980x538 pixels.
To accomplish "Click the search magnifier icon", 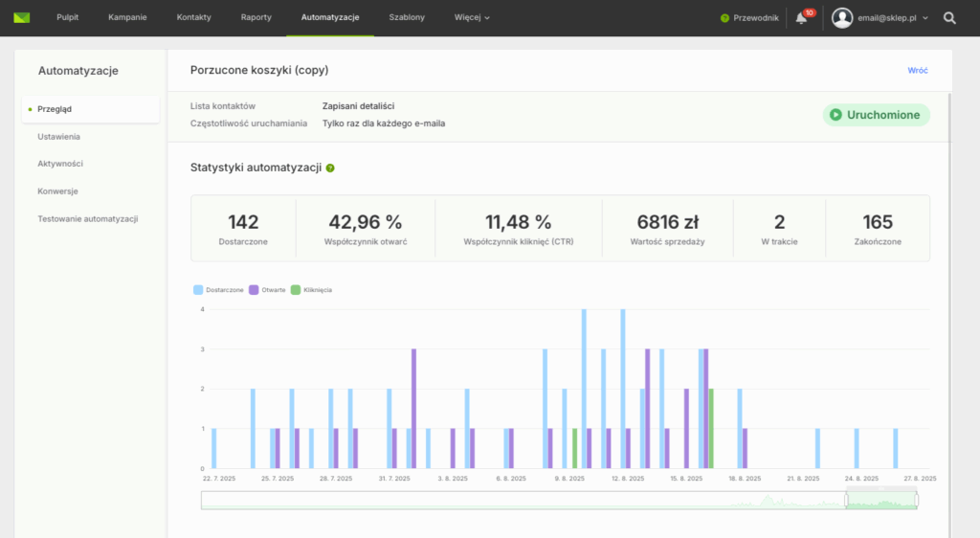I will click(949, 18).
